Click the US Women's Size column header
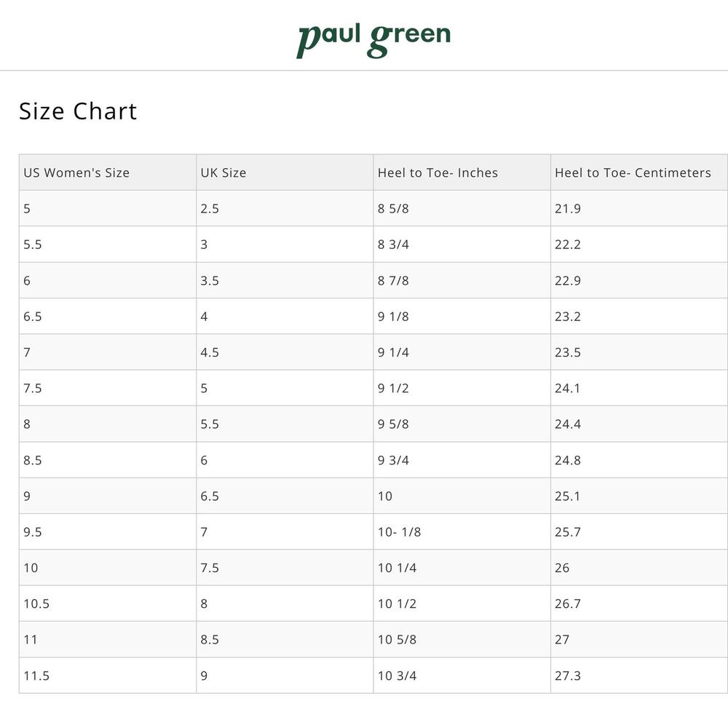728x728 pixels. (108, 173)
